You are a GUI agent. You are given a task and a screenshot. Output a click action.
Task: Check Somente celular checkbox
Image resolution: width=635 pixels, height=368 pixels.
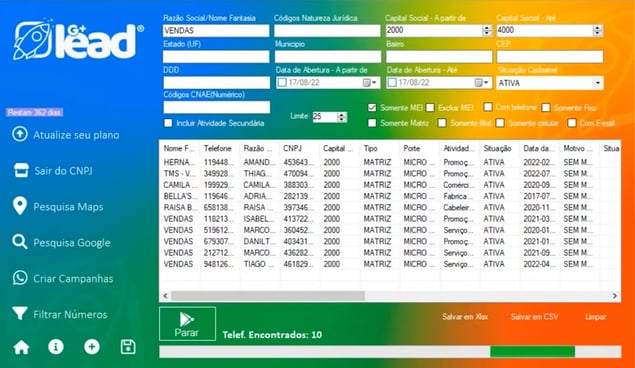point(500,123)
